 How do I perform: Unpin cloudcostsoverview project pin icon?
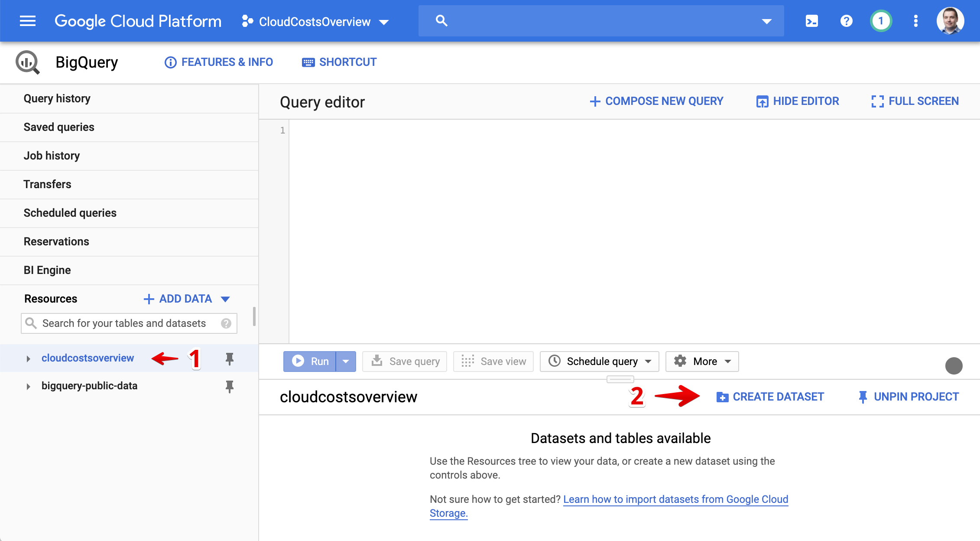pyautogui.click(x=229, y=358)
